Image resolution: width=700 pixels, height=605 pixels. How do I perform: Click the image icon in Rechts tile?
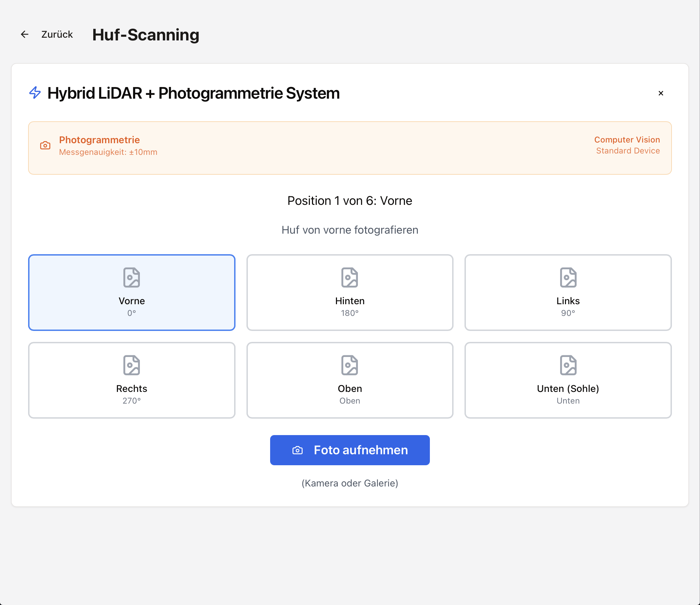tap(132, 365)
